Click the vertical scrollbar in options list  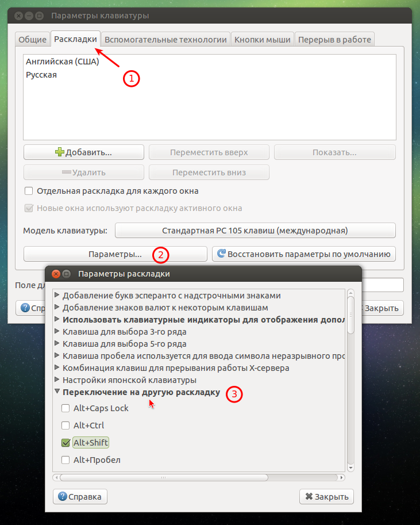(350, 314)
